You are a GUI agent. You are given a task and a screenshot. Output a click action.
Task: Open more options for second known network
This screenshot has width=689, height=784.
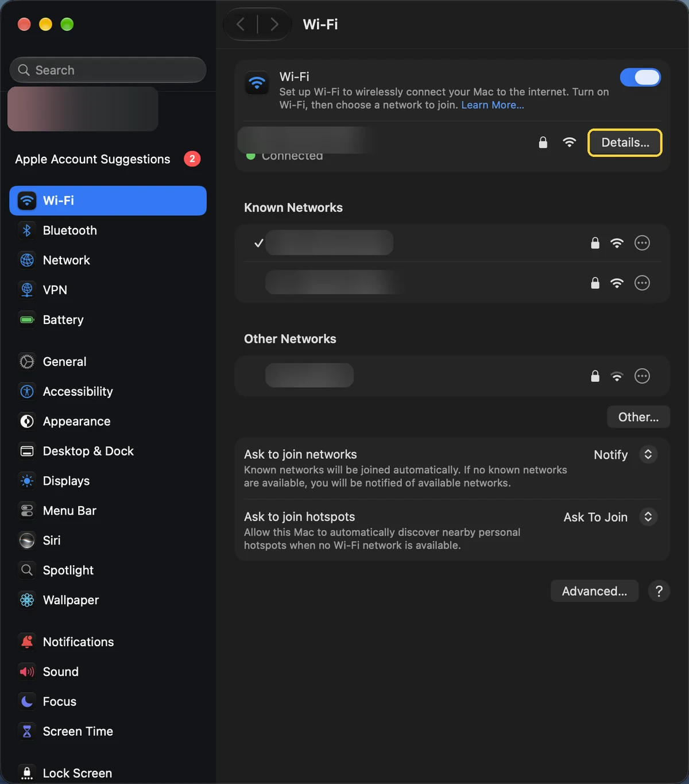tap(642, 283)
